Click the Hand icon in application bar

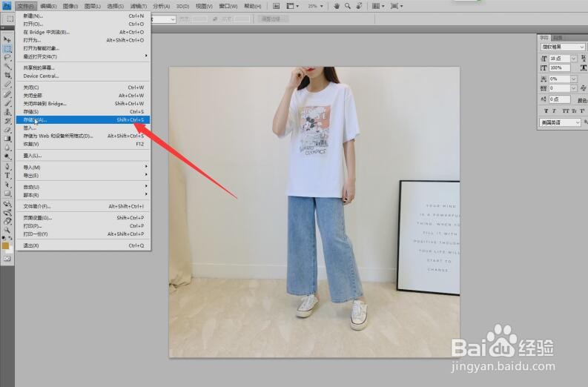tap(337, 6)
